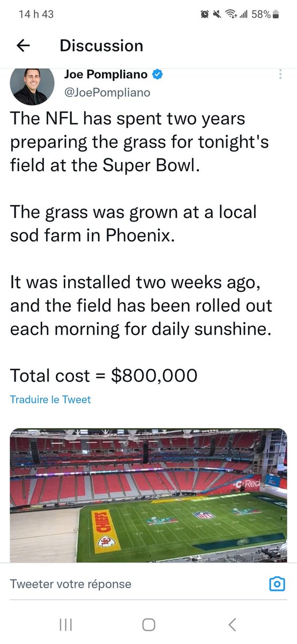Tap the back arrow beside Discussion

(23, 46)
